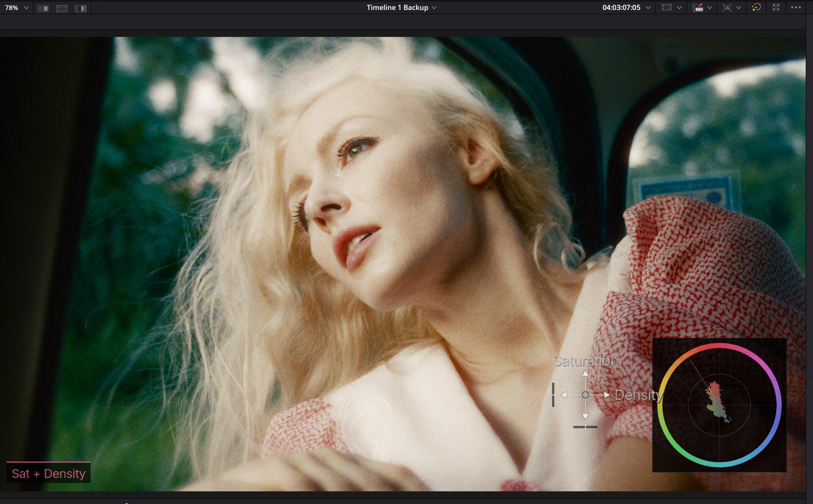This screenshot has height=504, width=813.
Task: Click the Saturation up arrow on overlay
Action: point(585,373)
